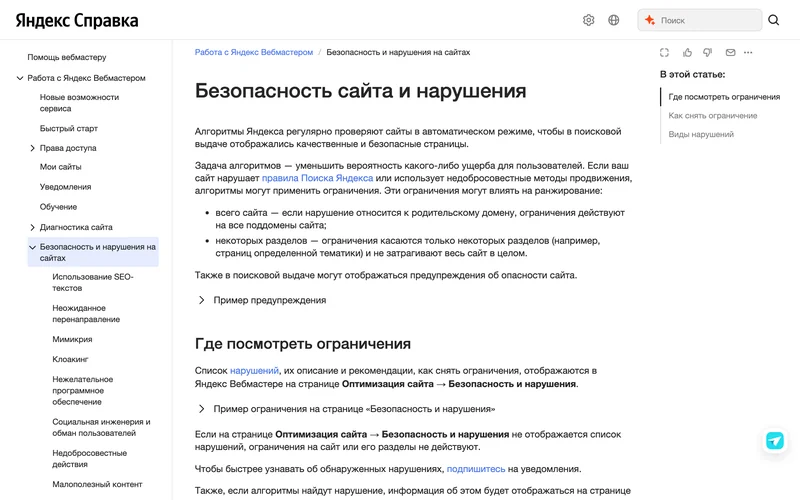
Task: Jump to Как снять ограничение in contents
Action: point(713,116)
